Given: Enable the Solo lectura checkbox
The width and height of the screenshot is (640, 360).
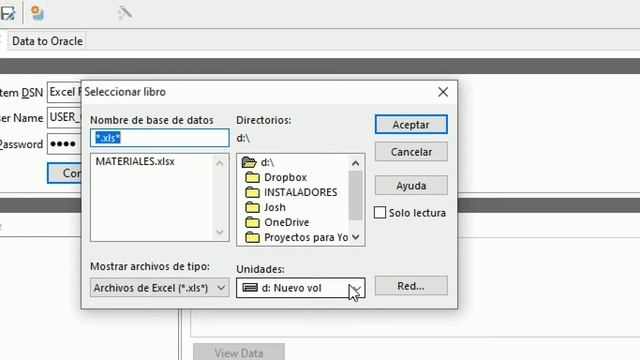Looking at the screenshot, I should 380,213.
